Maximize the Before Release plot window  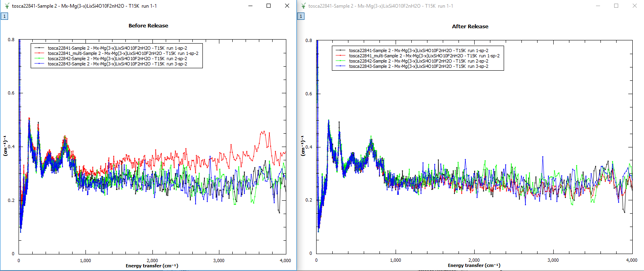click(269, 6)
